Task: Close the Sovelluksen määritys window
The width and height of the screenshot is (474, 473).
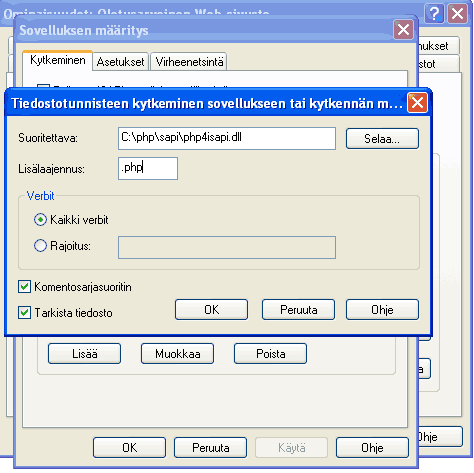Action: pyautogui.click(x=403, y=30)
